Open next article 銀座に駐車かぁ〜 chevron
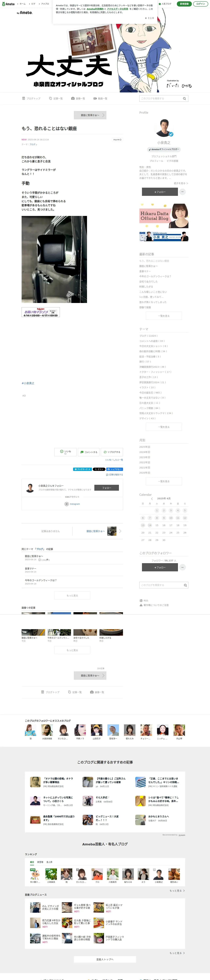Image resolution: width=210 pixels, height=980 pixels. tap(120, 531)
